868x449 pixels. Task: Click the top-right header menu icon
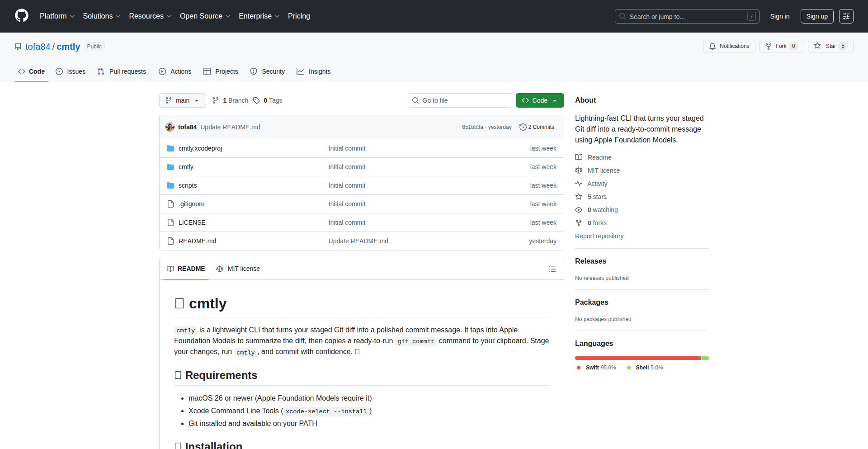(846, 16)
